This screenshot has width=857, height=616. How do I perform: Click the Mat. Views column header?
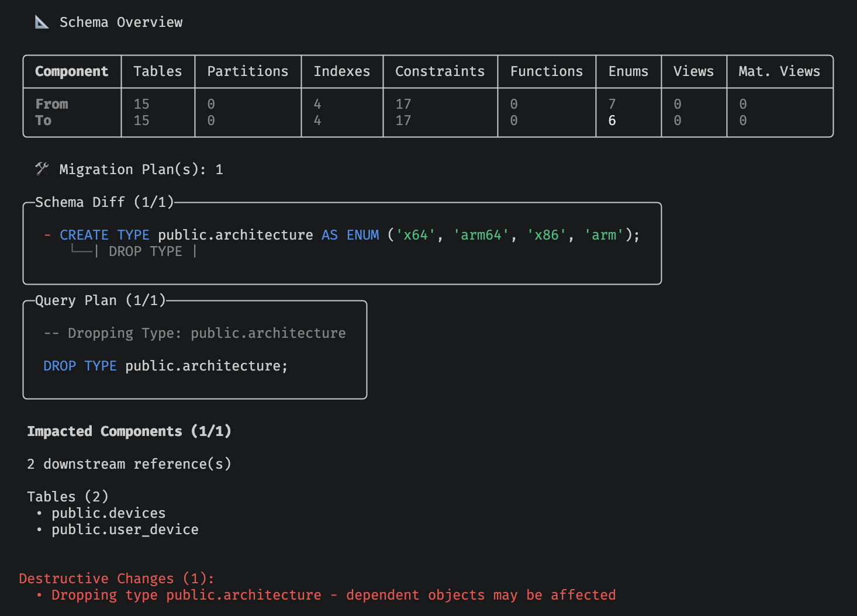(x=779, y=71)
